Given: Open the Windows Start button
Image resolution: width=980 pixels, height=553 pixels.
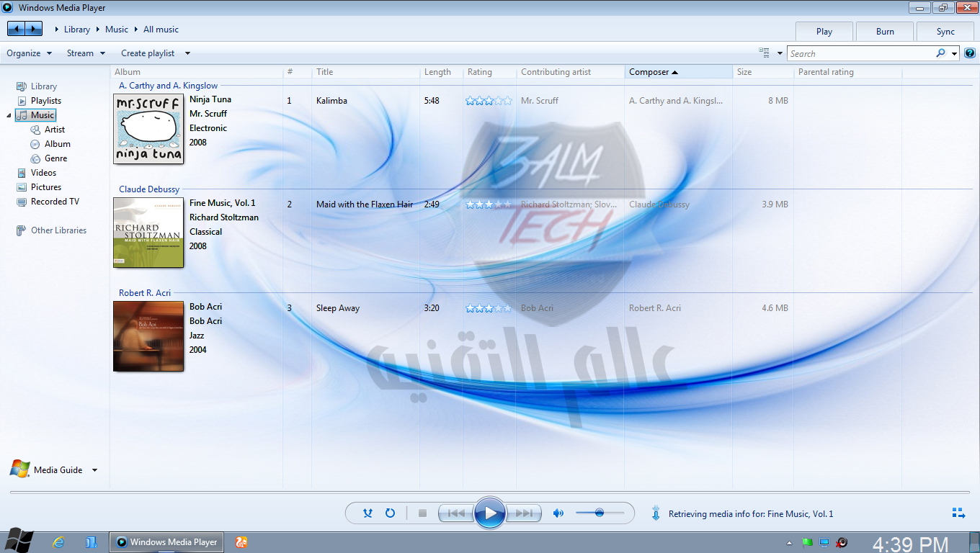Looking at the screenshot, I should (18, 541).
